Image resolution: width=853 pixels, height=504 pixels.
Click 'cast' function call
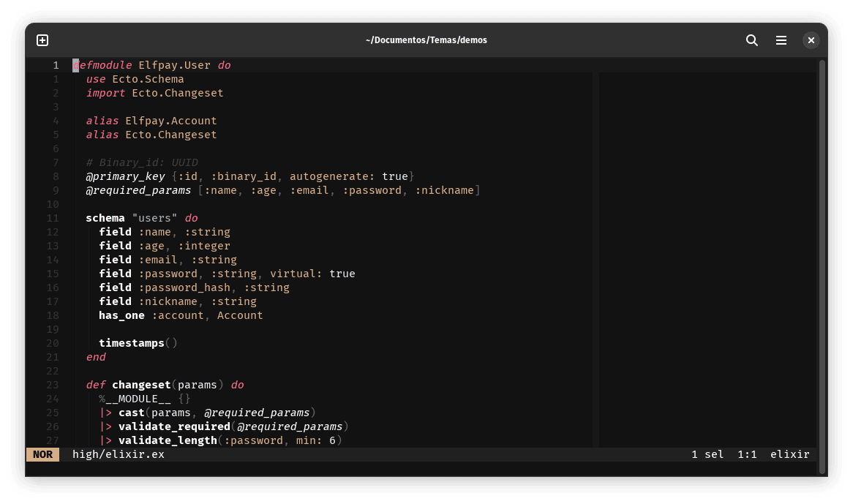pos(131,413)
